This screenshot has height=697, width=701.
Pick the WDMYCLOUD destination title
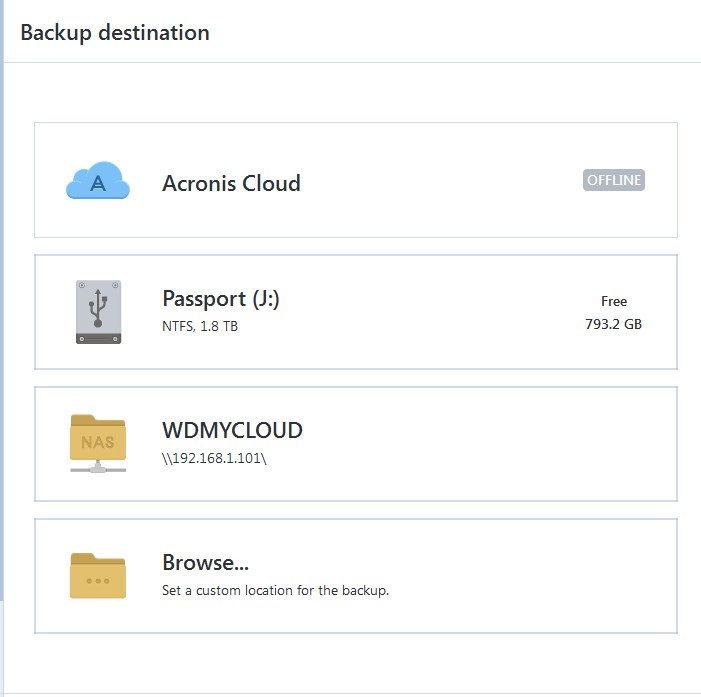pyautogui.click(x=232, y=431)
